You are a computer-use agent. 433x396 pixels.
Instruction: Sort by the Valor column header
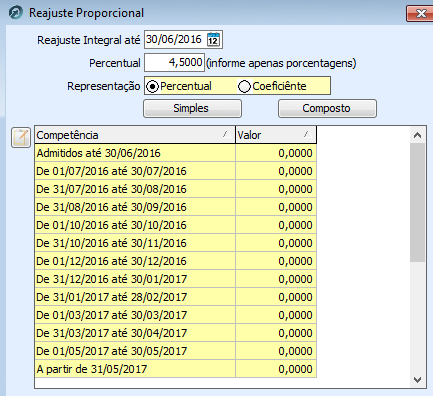[276, 135]
